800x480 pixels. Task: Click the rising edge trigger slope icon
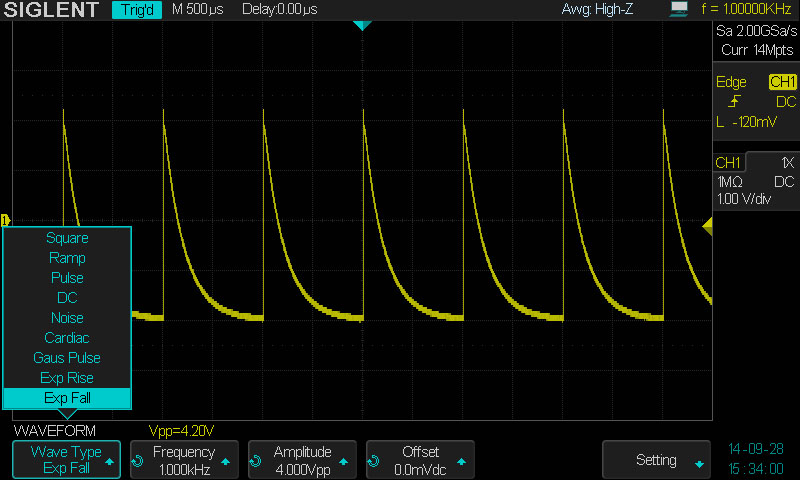735,102
